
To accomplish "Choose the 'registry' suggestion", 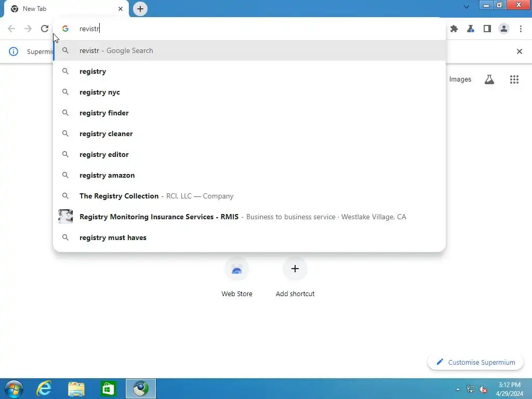I will [249, 71].
